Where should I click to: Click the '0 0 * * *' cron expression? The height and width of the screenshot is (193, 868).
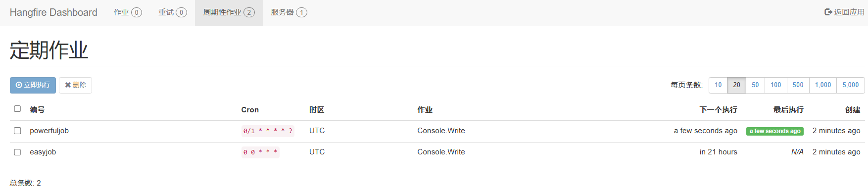(260, 152)
